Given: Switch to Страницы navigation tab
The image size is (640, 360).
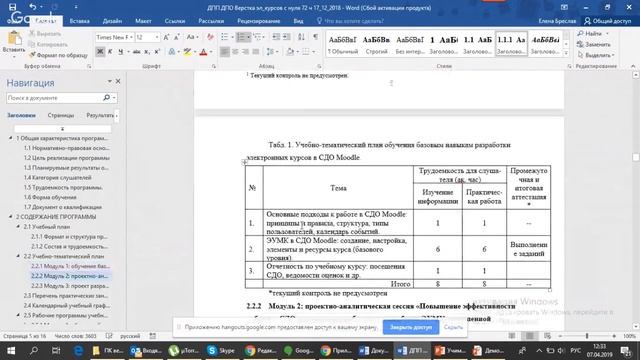Looking at the screenshot, I should [61, 116].
